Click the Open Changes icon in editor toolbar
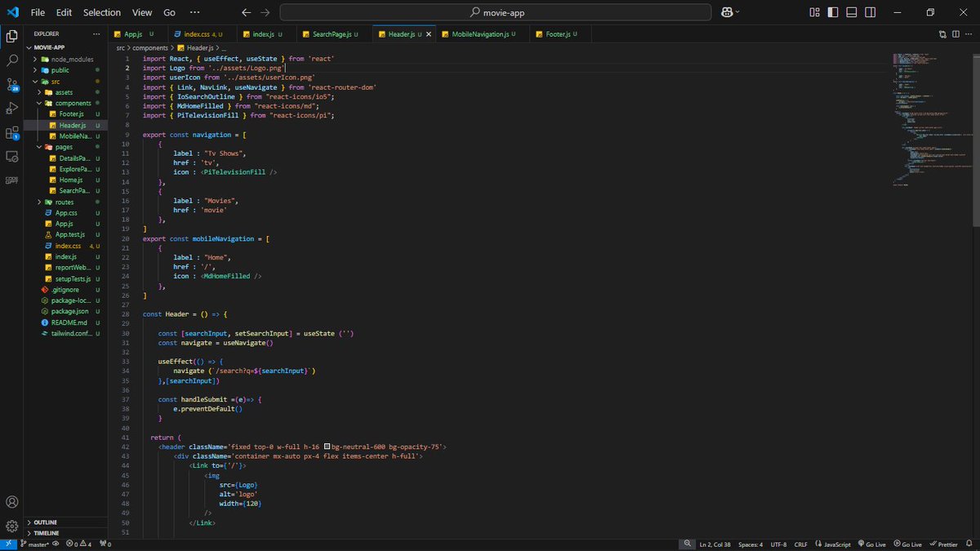The image size is (980, 551). click(942, 34)
